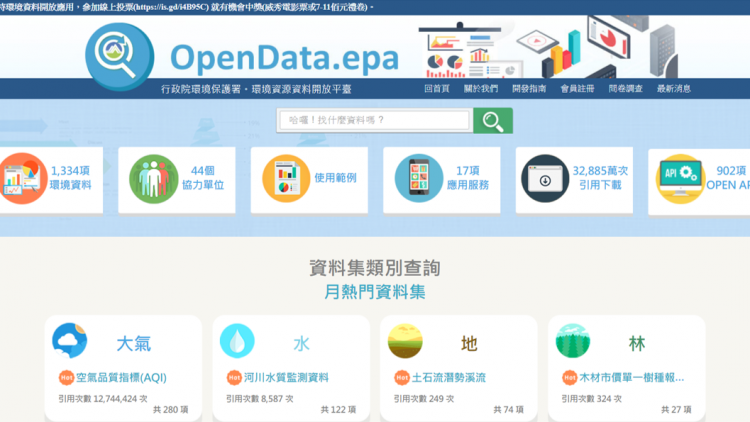The image size is (750, 422).
Task: Click the 地 category heading
Action: click(469, 344)
